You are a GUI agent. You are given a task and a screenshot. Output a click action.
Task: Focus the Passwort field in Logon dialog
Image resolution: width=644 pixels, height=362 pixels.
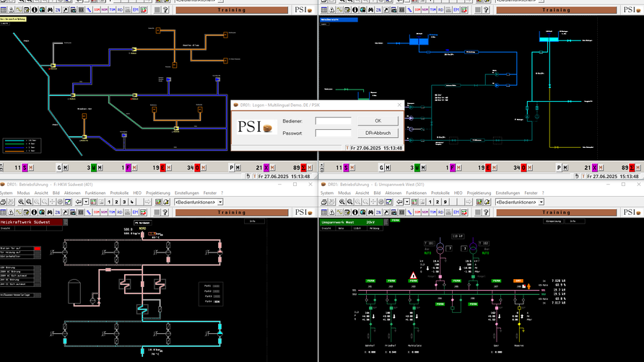[x=333, y=133]
